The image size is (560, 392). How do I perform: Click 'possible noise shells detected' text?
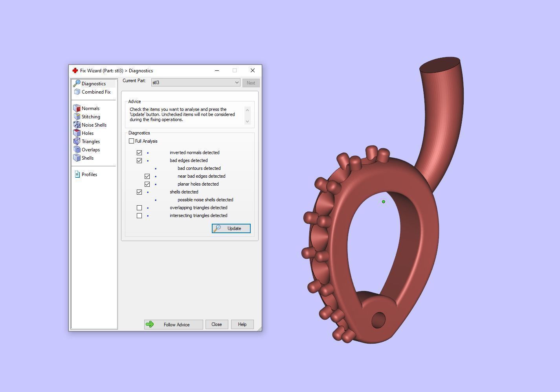(x=205, y=200)
